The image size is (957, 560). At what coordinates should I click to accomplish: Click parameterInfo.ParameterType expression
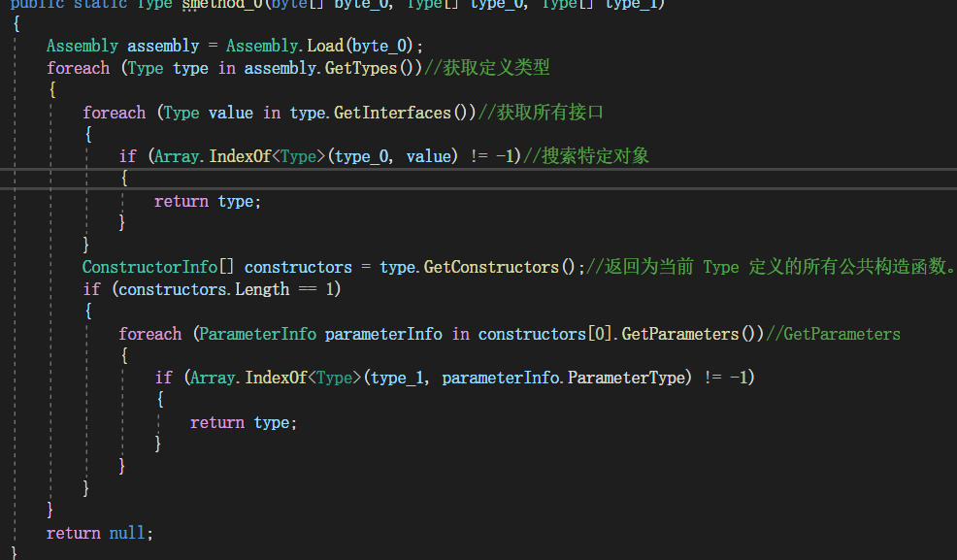(567, 379)
